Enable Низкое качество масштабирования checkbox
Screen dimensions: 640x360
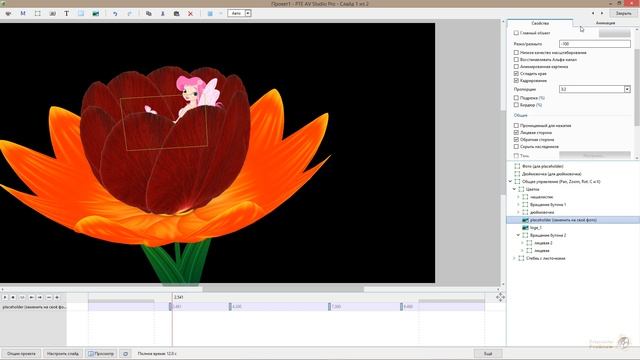coord(516,53)
